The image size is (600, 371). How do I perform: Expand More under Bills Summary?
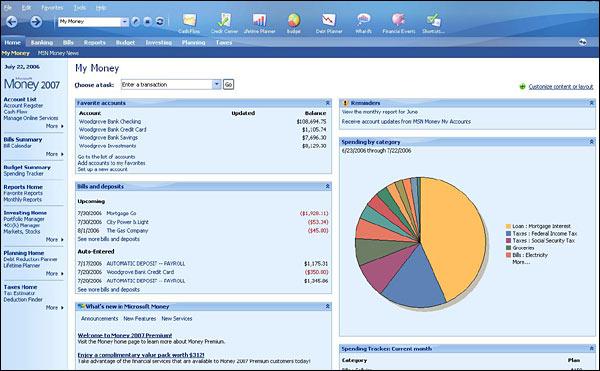[55, 154]
